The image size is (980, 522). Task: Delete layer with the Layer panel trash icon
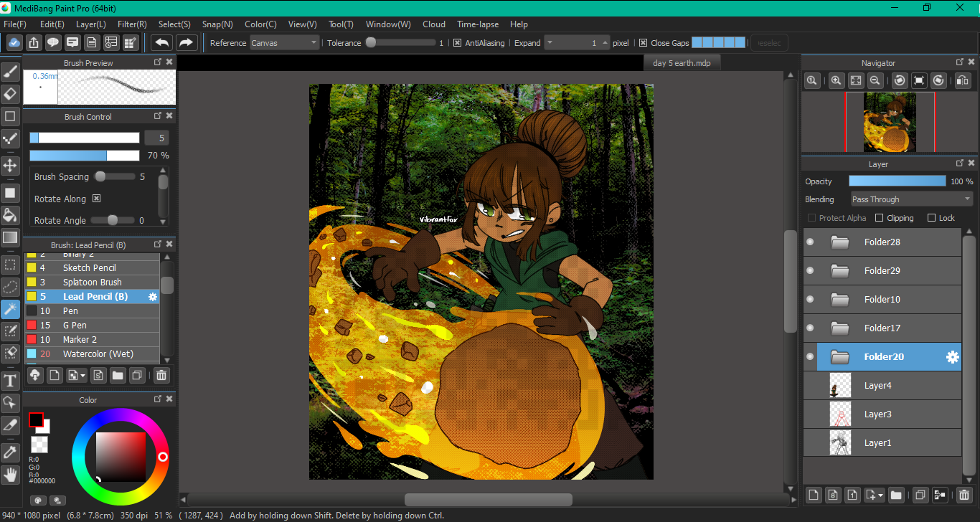click(x=963, y=495)
